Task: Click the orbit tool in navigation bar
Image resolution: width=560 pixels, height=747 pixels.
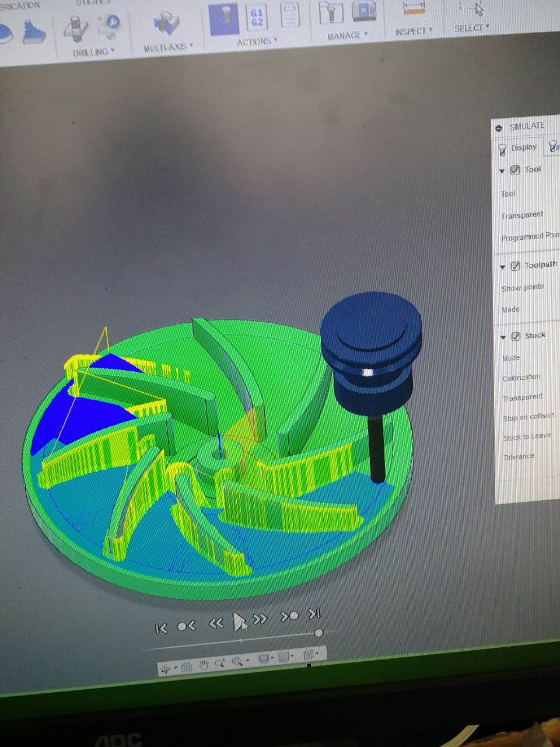Action: (165, 669)
